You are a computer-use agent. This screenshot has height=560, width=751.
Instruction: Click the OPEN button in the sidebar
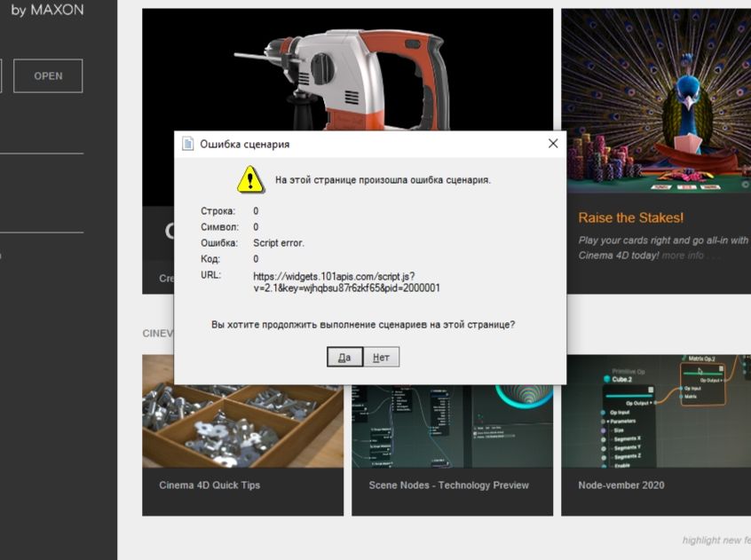click(48, 75)
